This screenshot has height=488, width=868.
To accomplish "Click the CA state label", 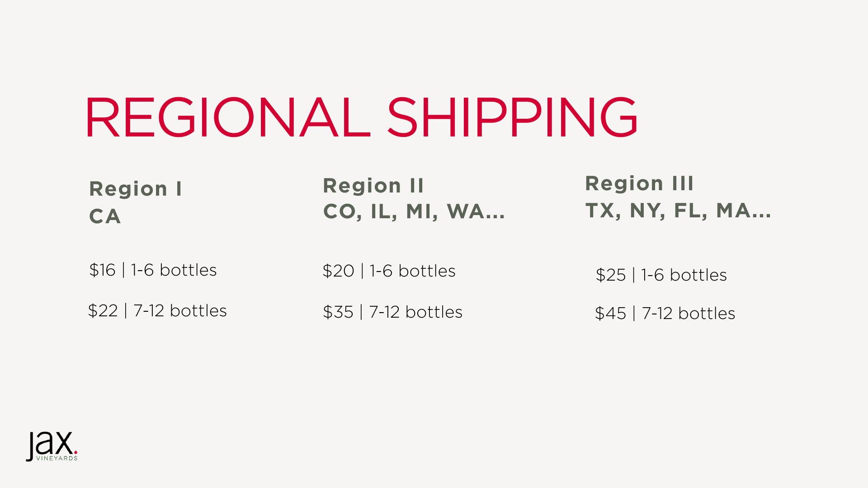I will coord(105,216).
